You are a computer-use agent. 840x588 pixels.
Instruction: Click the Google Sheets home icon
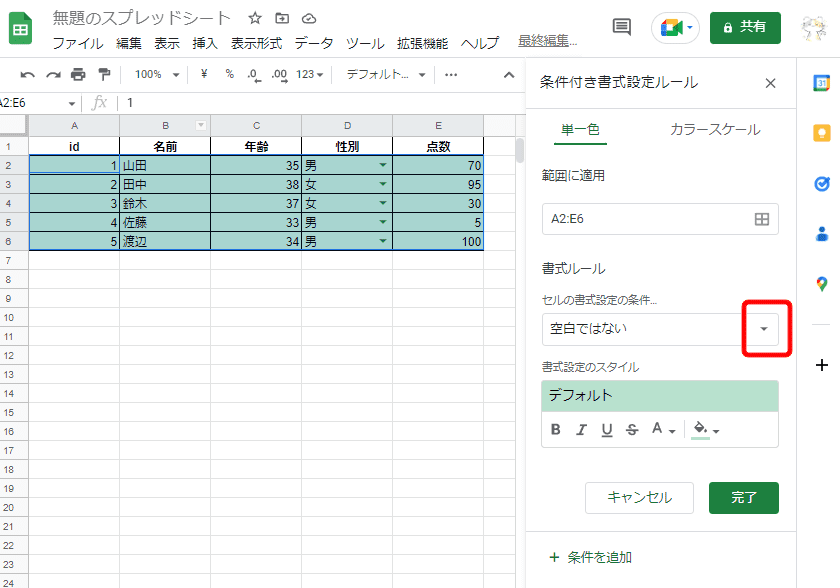click(20, 27)
